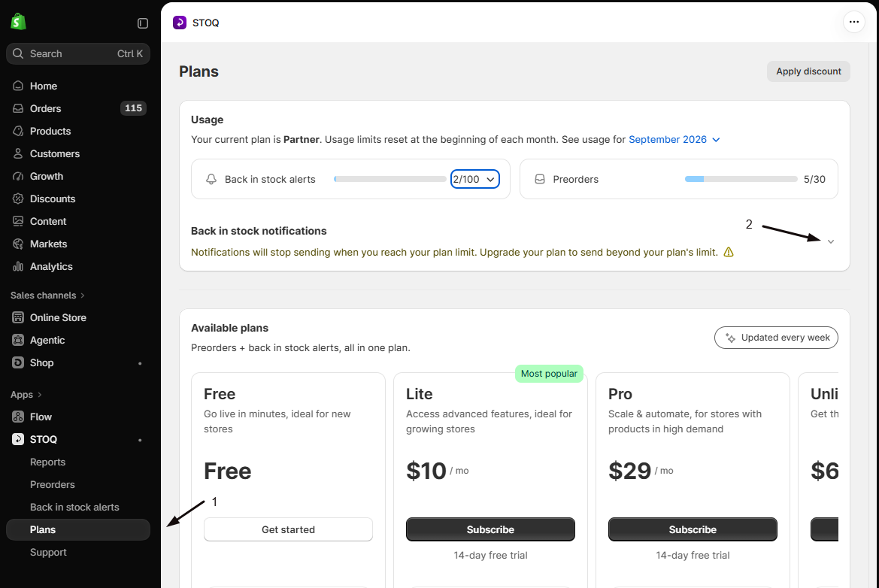Open the 2/100 alerts usage dropdown
Image resolution: width=879 pixels, height=588 pixels.
click(x=474, y=180)
